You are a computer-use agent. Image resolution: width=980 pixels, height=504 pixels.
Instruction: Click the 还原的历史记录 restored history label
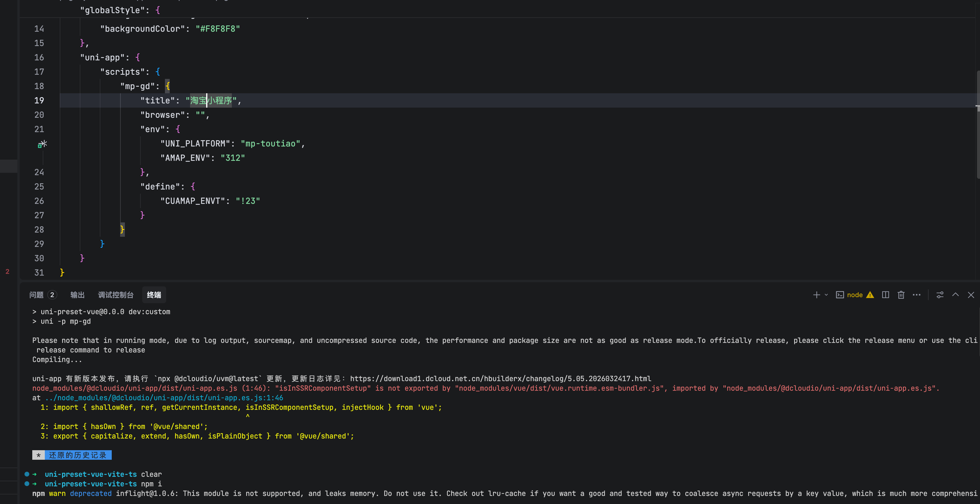(x=78, y=455)
